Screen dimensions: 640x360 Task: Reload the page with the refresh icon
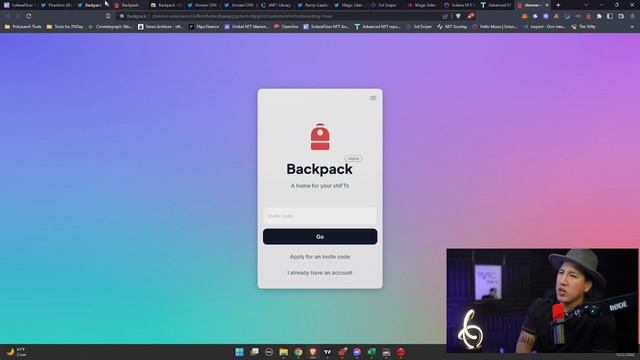(29, 16)
